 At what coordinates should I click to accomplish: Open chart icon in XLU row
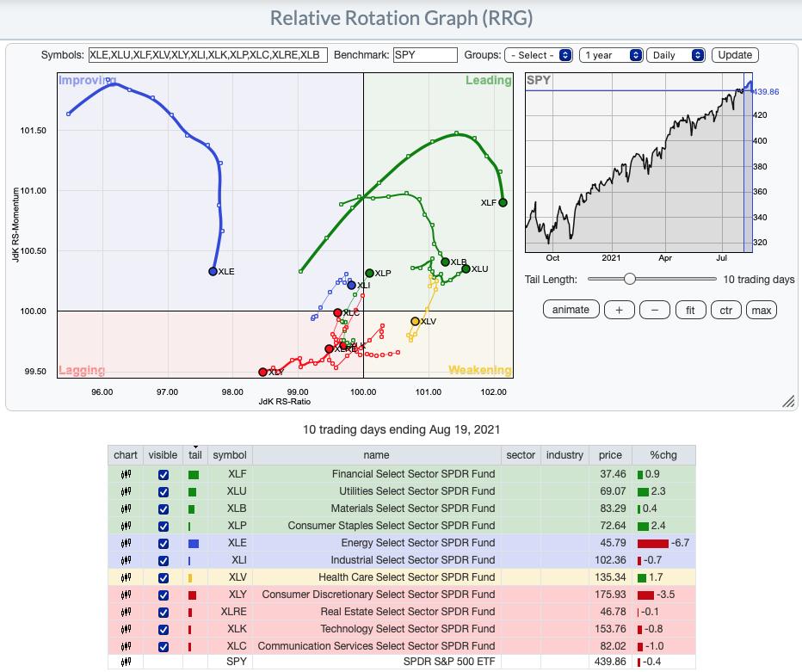(126, 491)
